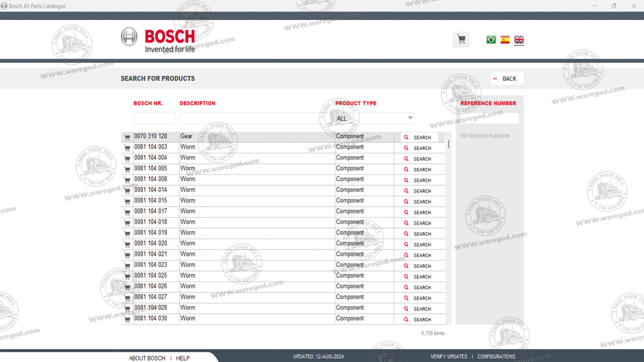Switch language to Brazilian Portuguese flag
This screenshot has width=644, height=362.
tap(491, 40)
